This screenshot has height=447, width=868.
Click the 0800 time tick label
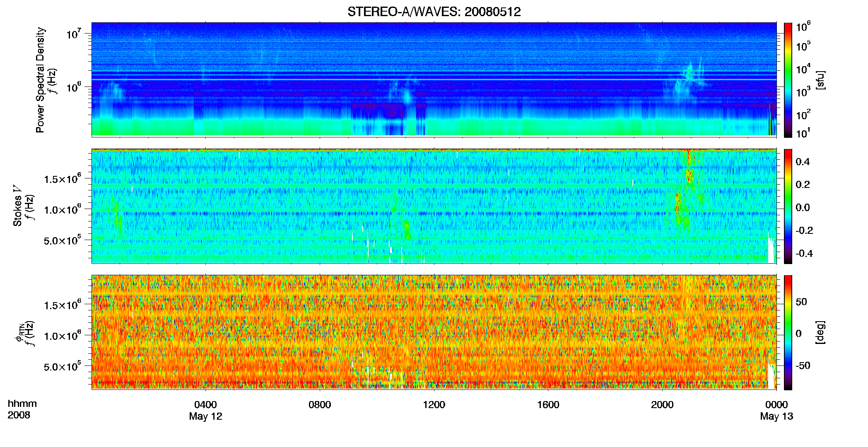tap(320, 405)
